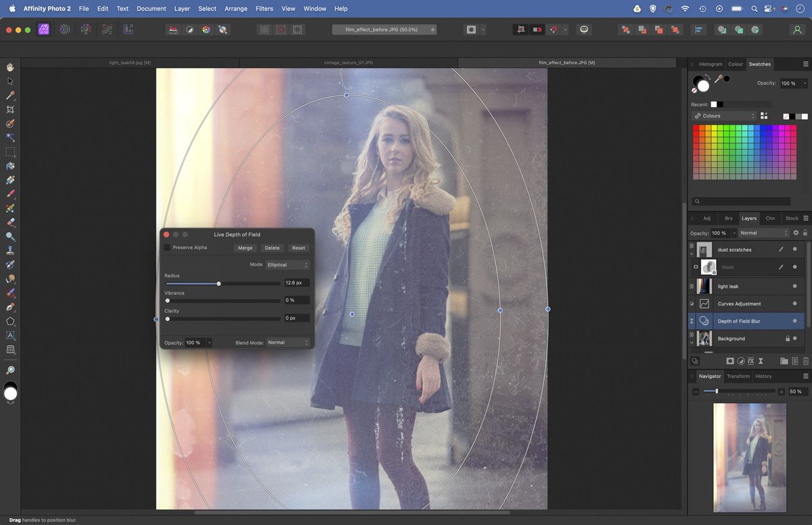Open the Filters menu
812x525 pixels.
(x=264, y=9)
